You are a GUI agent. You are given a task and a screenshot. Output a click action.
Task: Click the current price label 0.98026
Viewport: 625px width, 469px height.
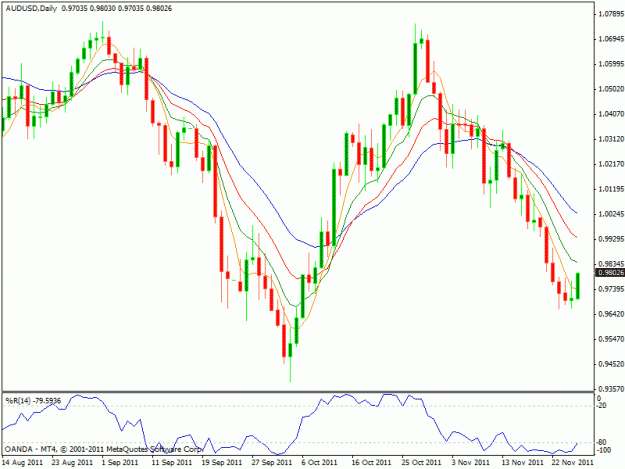coord(610,272)
